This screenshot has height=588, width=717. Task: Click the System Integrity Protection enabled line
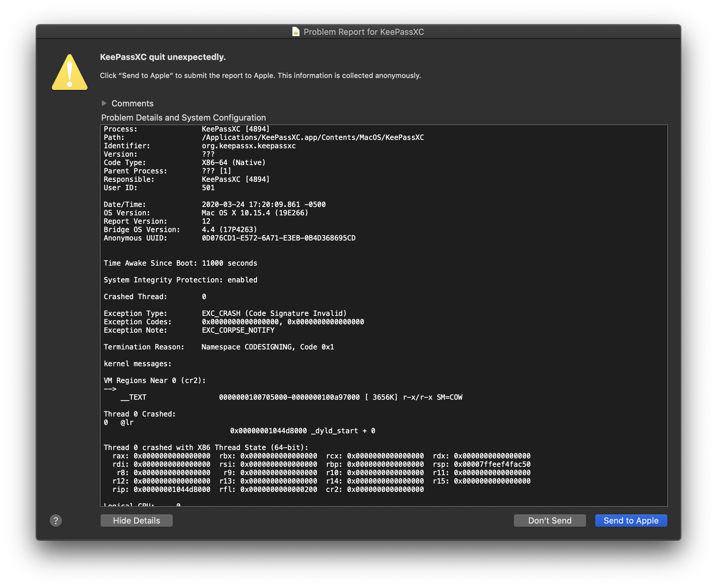pos(180,280)
